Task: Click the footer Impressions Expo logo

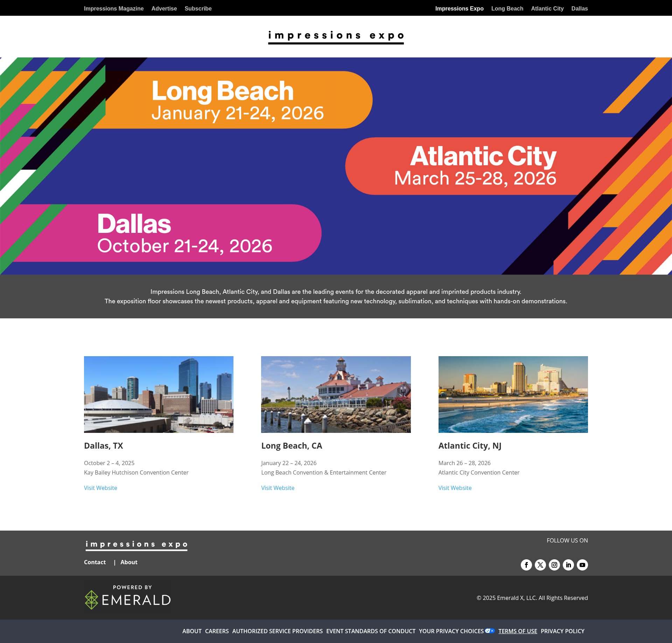Action: click(x=136, y=545)
